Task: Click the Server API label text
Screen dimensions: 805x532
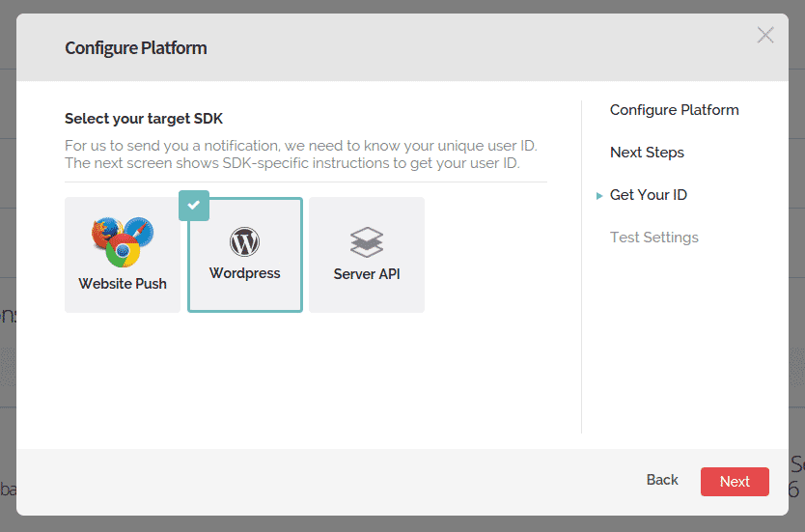Action: [367, 274]
